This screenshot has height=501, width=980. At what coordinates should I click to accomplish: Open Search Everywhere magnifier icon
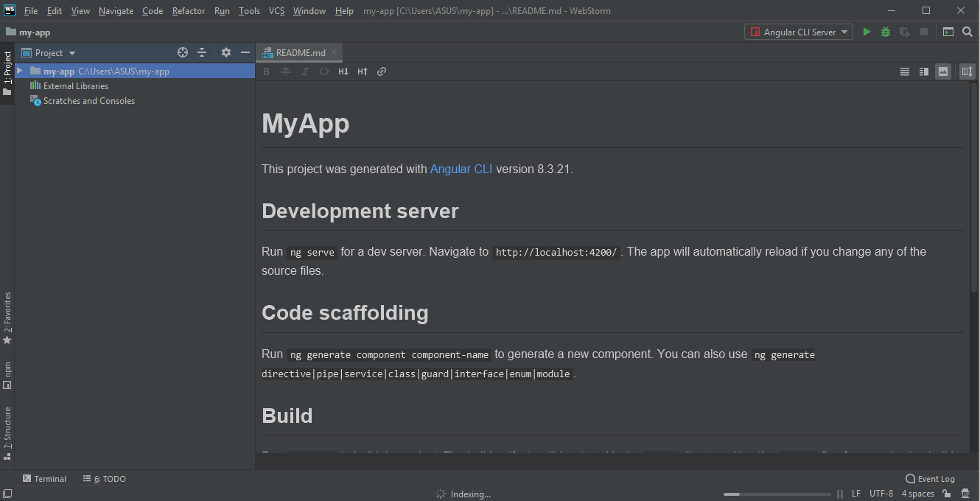click(967, 32)
